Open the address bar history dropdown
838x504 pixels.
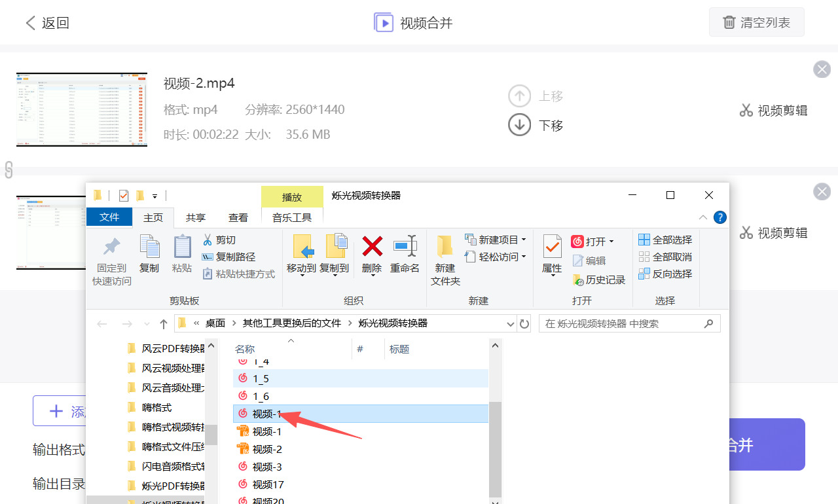[511, 323]
